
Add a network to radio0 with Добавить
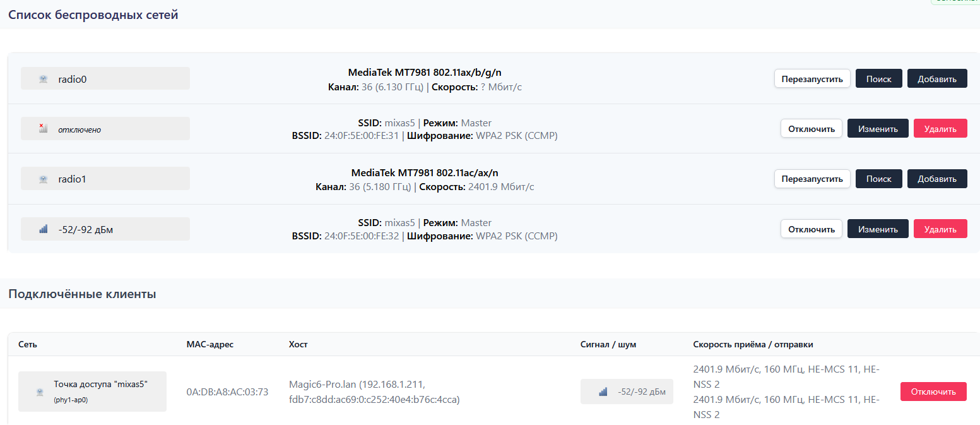936,79
